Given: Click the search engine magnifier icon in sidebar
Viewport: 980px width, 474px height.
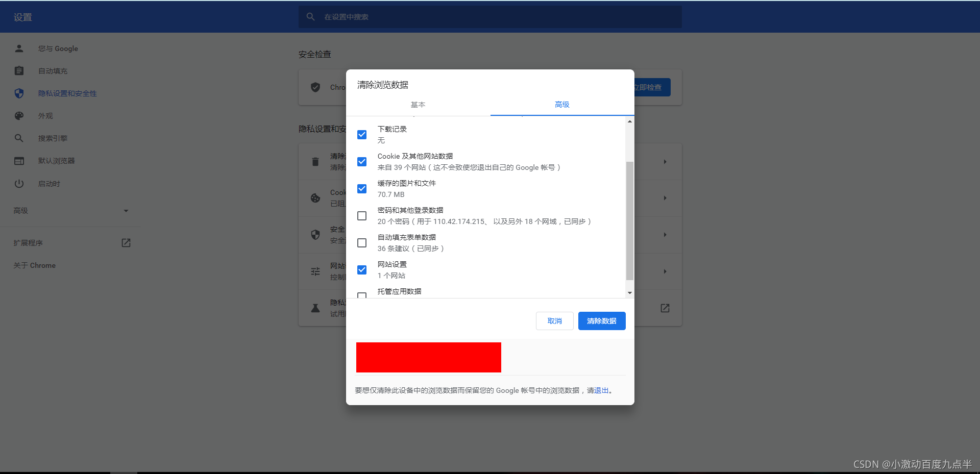Looking at the screenshot, I should (x=19, y=138).
